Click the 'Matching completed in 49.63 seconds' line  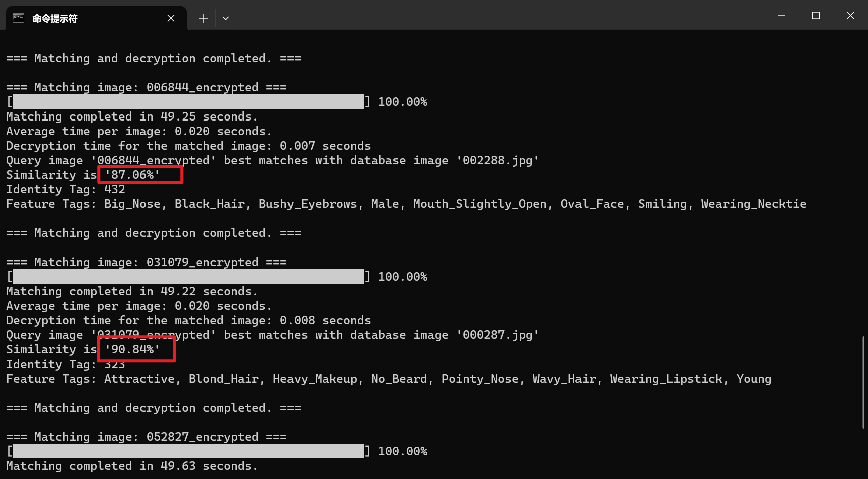(x=131, y=466)
